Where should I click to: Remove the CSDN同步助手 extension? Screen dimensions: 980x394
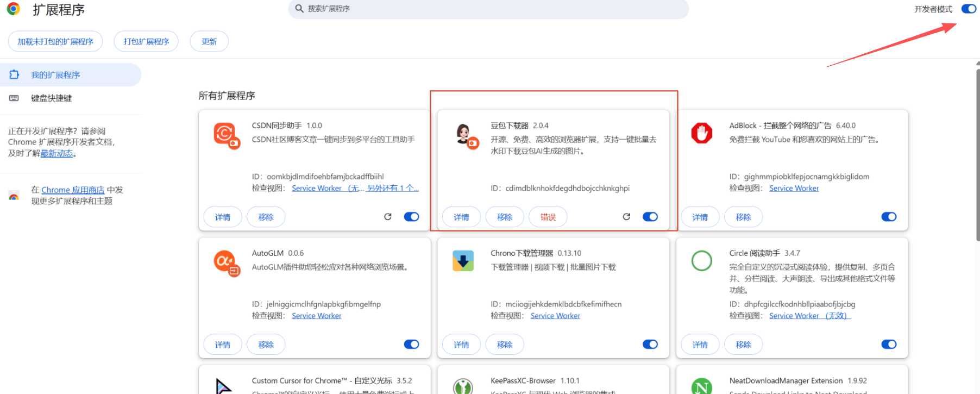(x=266, y=217)
